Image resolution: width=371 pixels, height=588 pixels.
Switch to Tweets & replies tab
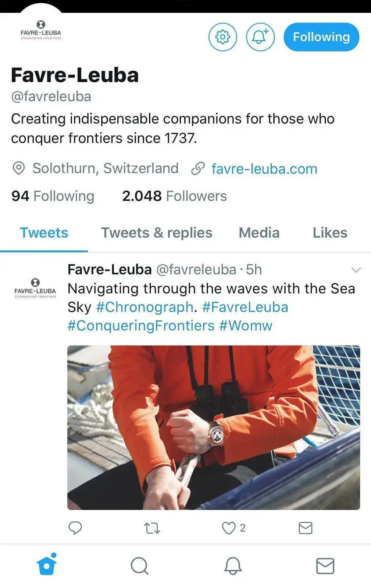pyautogui.click(x=157, y=233)
